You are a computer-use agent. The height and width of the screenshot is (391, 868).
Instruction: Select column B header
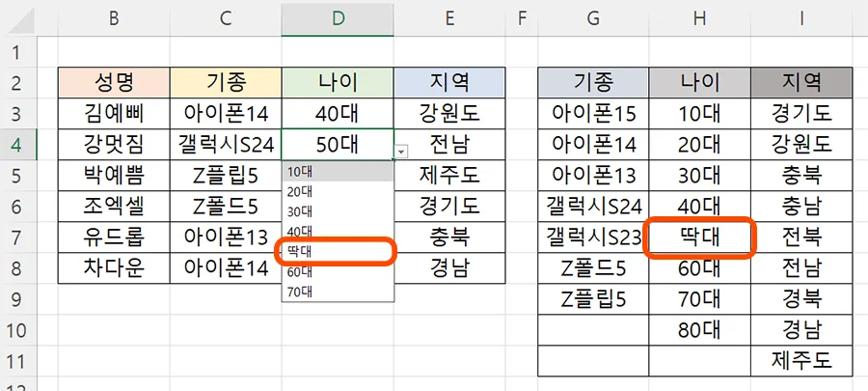[114, 18]
